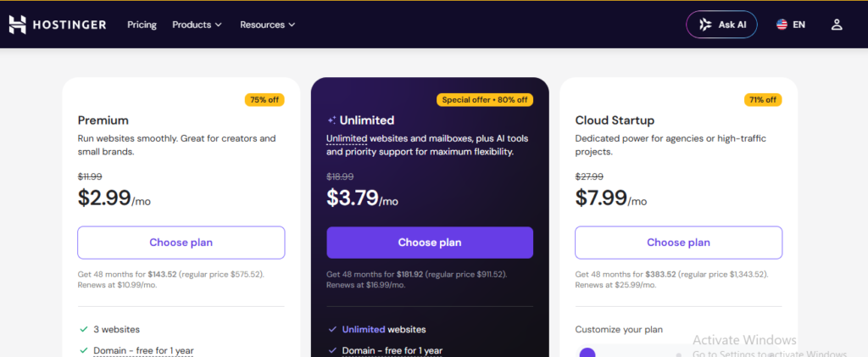The image size is (868, 357).
Task: Click the Ask AI sparkle icon
Action: pos(705,25)
